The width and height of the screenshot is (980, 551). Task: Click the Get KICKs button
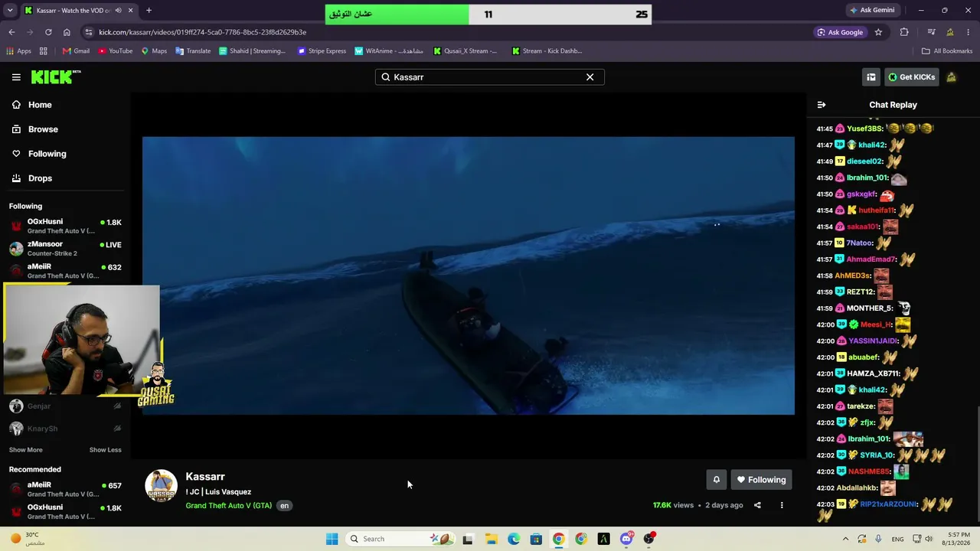click(911, 77)
